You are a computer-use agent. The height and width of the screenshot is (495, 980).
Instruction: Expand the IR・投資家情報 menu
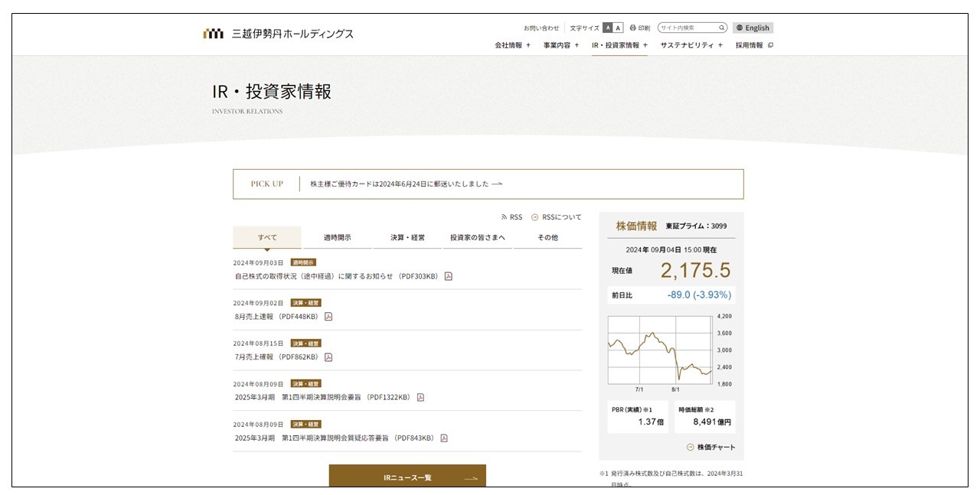[x=619, y=45]
